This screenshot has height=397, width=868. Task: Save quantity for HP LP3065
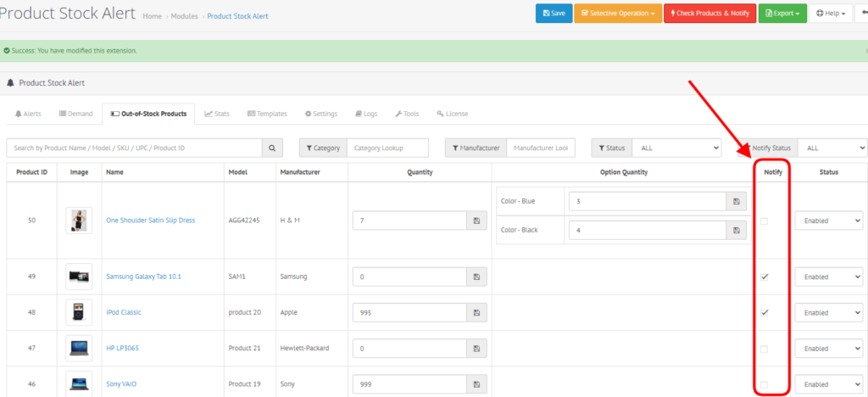pyautogui.click(x=476, y=349)
